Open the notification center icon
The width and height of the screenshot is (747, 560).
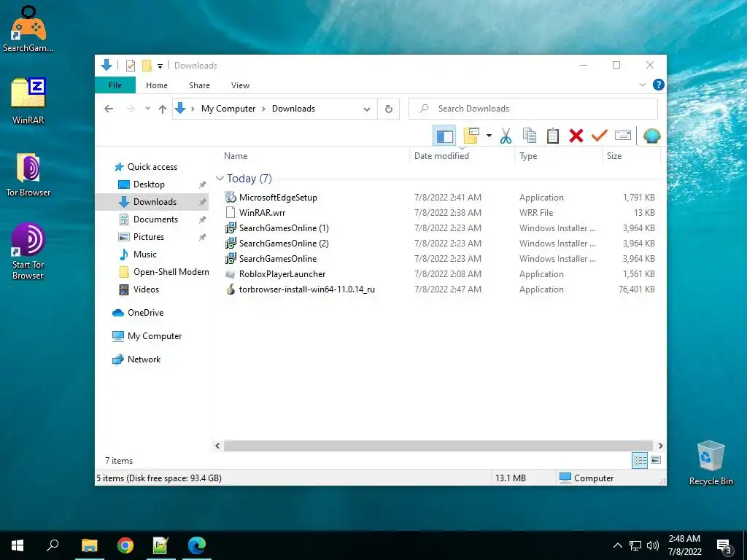[x=724, y=546]
